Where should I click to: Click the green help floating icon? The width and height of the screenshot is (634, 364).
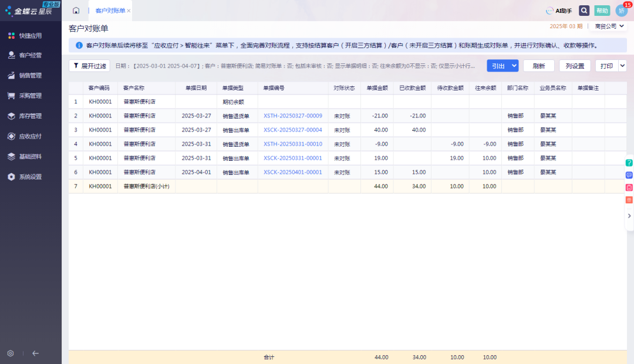click(629, 163)
